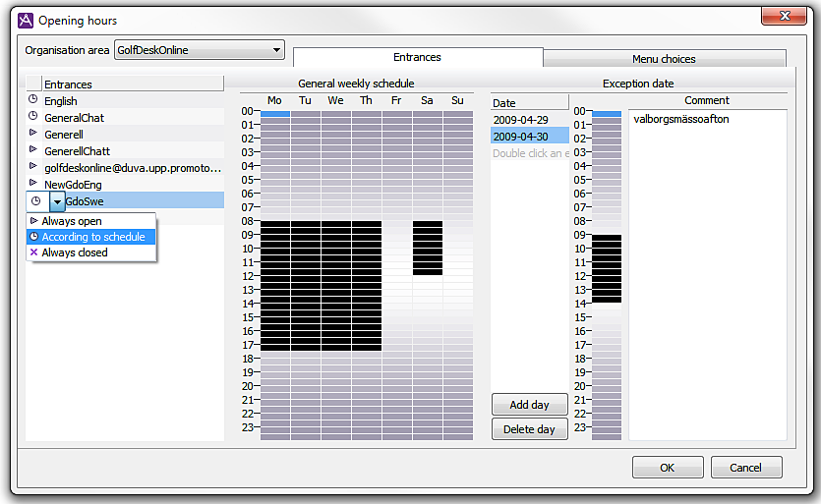
Task: Select the NewGdoEng entrance row
Action: [x=125, y=185]
